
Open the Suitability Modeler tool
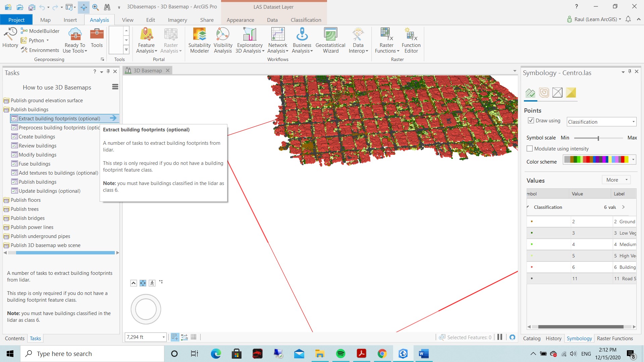pos(199,40)
